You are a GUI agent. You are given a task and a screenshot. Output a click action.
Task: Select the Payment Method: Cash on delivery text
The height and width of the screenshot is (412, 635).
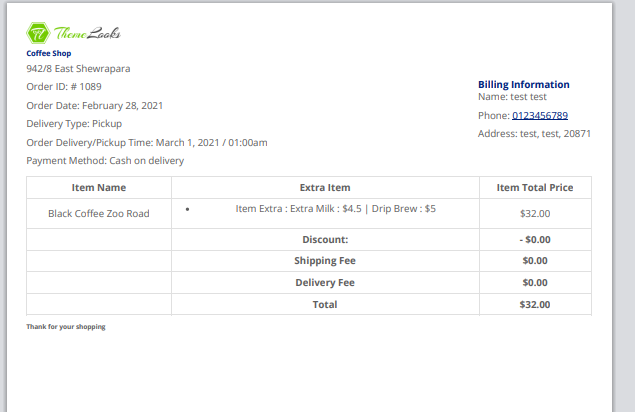click(105, 160)
